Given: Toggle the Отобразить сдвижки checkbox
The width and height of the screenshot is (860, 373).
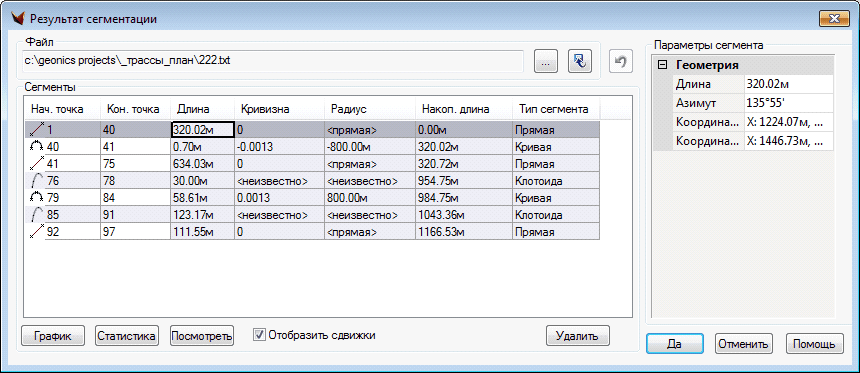Looking at the screenshot, I should 259,335.
